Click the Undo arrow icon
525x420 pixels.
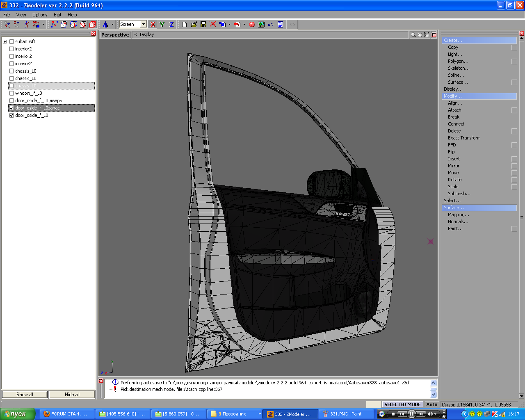271,25
